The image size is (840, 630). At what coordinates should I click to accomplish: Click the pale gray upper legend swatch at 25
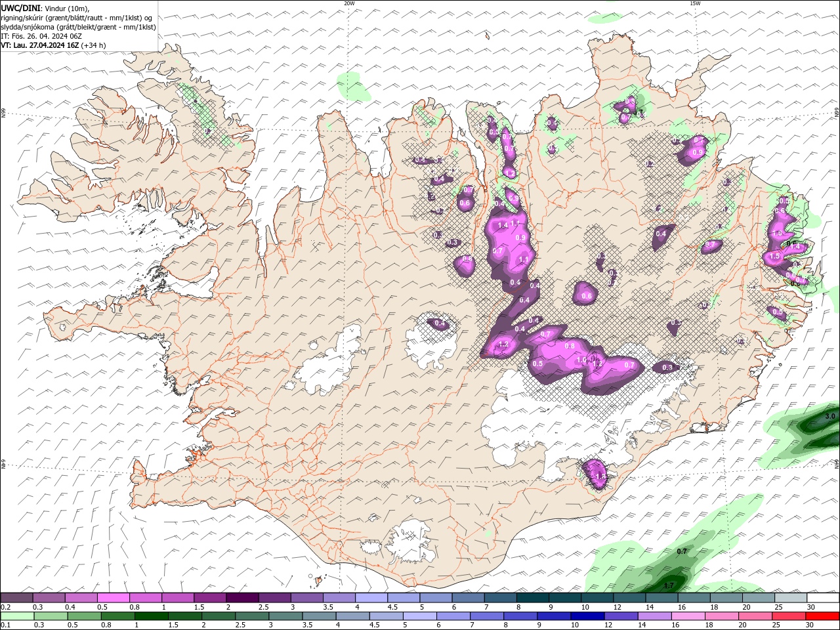[x=791, y=598]
